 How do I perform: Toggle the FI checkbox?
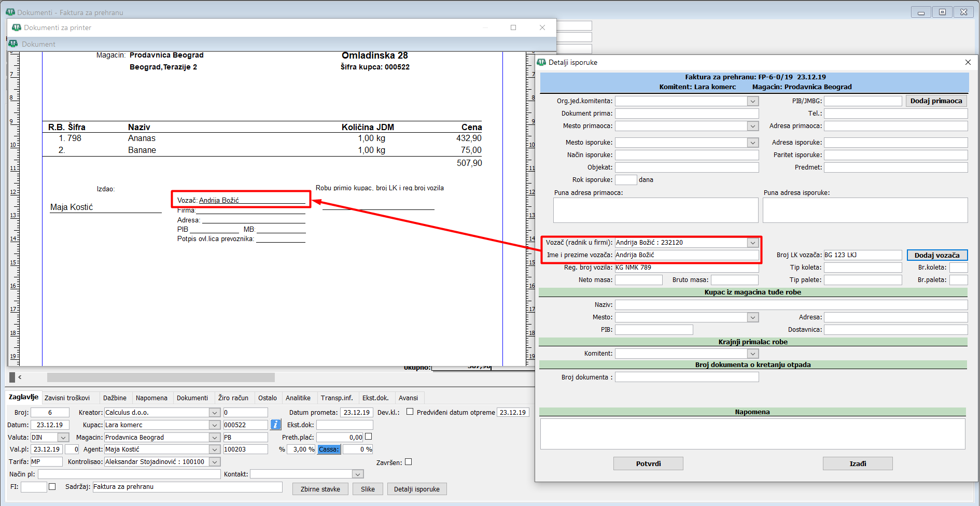pyautogui.click(x=52, y=486)
